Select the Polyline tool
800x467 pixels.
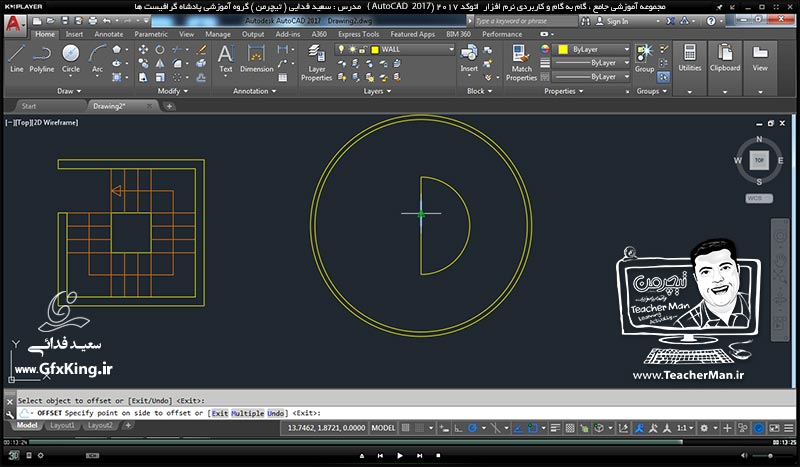pyautogui.click(x=41, y=59)
